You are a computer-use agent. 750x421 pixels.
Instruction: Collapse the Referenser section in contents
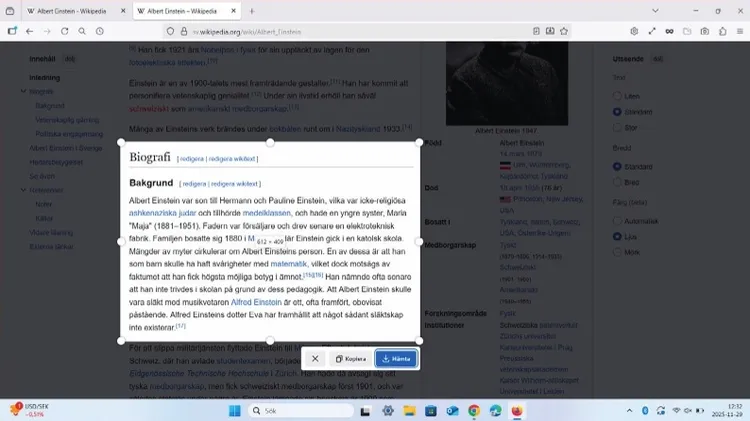[x=22, y=189]
